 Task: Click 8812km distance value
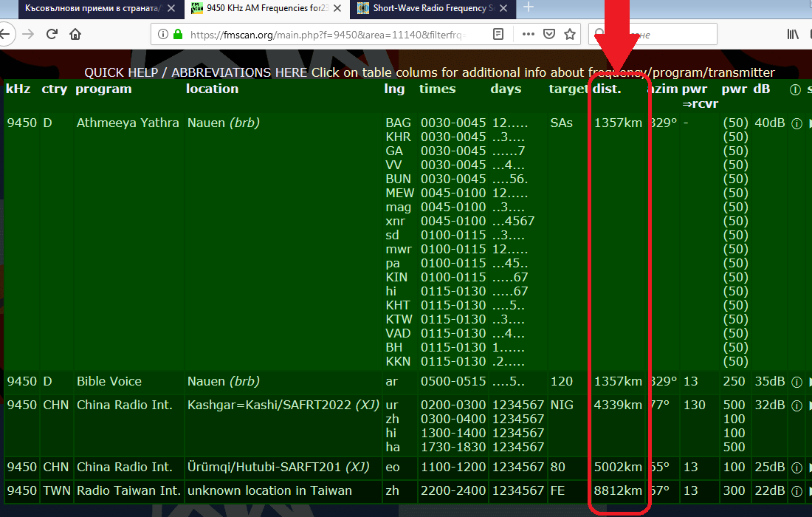point(618,490)
